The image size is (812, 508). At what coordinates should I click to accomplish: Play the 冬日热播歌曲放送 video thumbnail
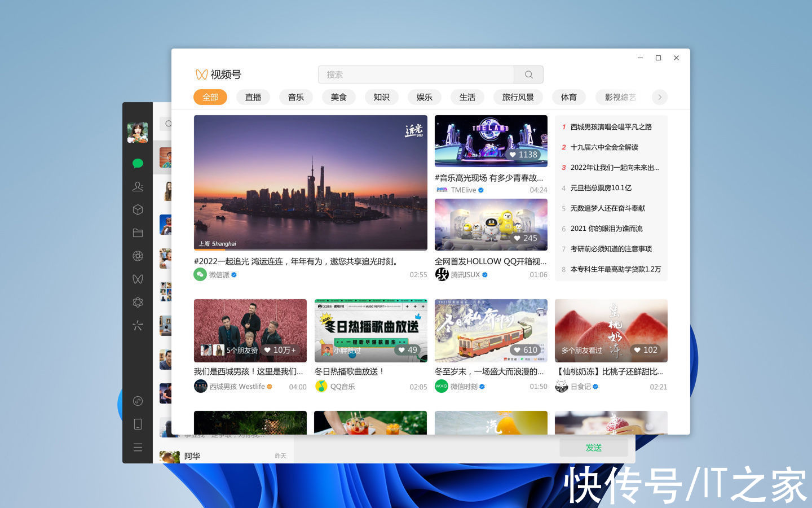(x=370, y=331)
